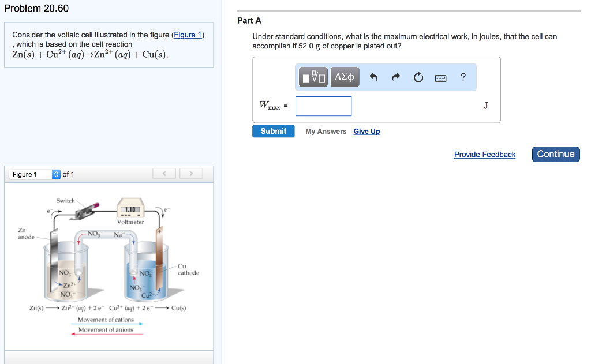Click the question mark help icon
The image size is (591, 364).
(463, 77)
